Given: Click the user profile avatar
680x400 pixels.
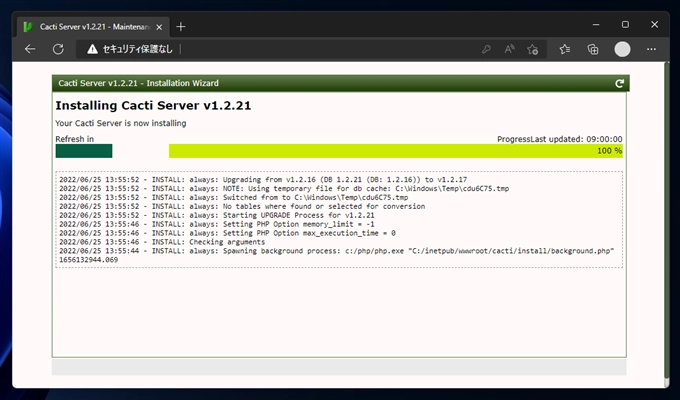Looking at the screenshot, I should point(622,49).
